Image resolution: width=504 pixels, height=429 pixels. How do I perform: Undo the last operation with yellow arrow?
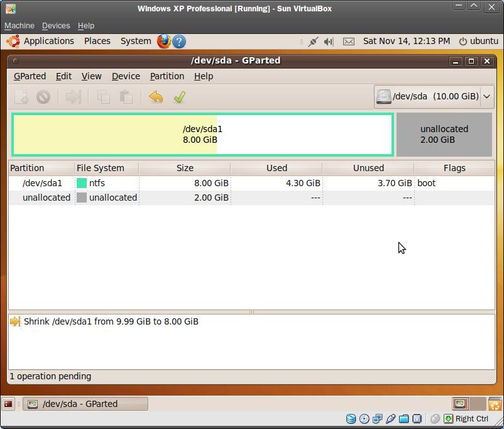point(156,97)
